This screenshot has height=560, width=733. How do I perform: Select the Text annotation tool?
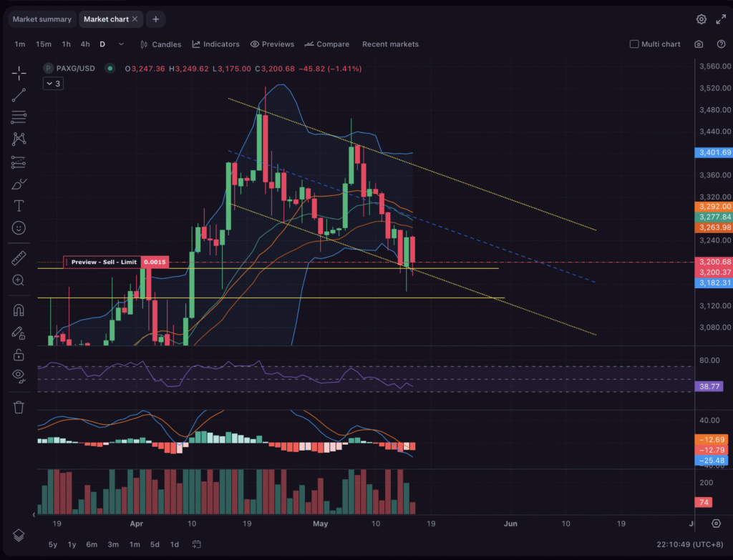pos(19,206)
